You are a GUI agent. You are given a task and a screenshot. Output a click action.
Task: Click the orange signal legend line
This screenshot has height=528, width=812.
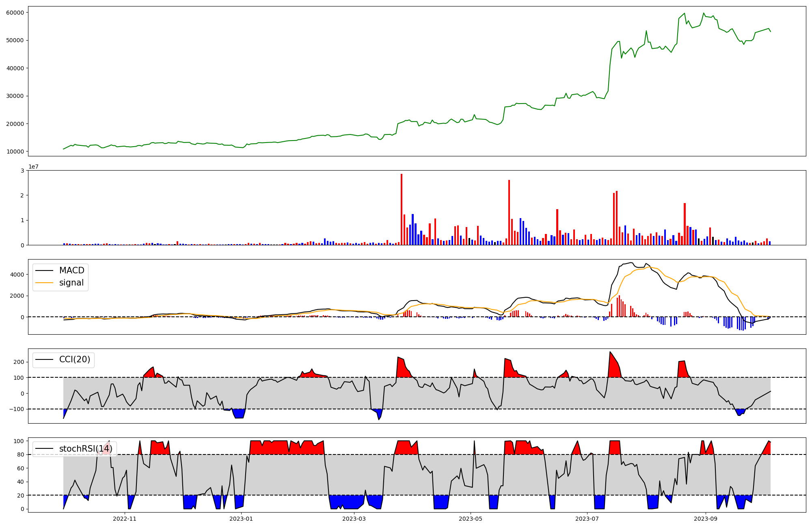point(44,283)
